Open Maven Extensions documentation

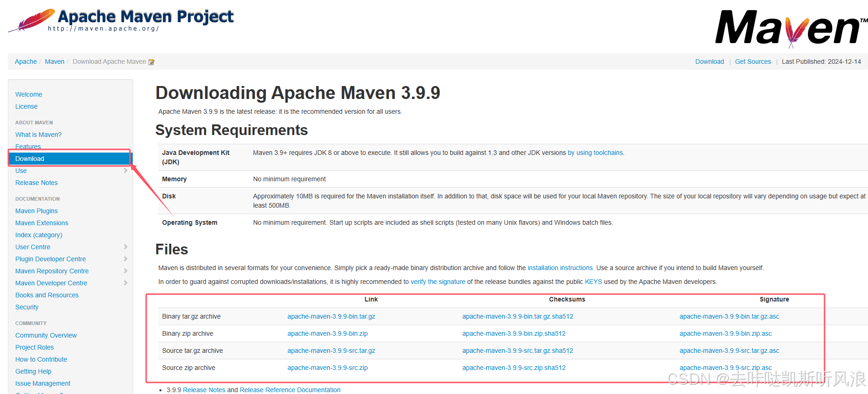click(42, 223)
